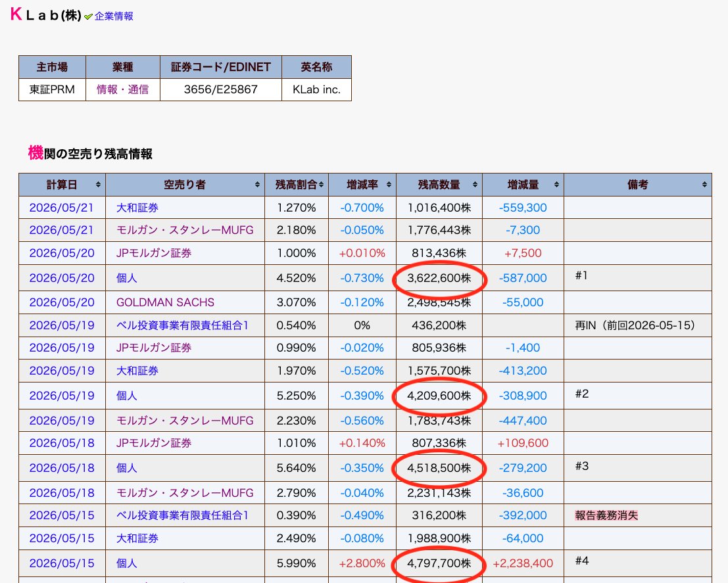
Task: Open モルガン・スタンレーMUFG in the 2.180% row
Action: pos(185,230)
